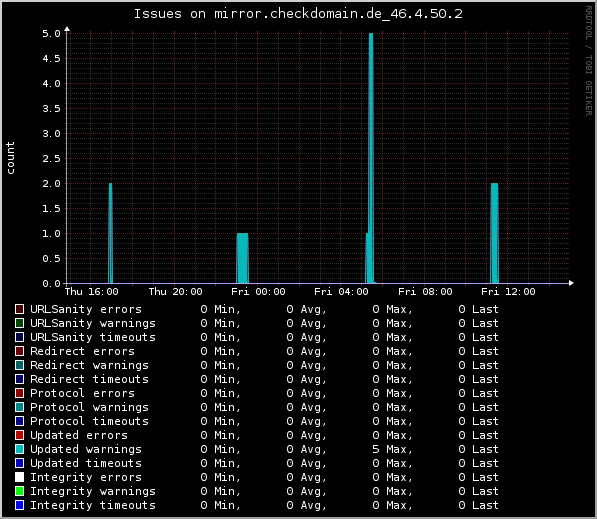Click the URLSanity warnings green swatch
The height and width of the screenshot is (519, 597).
point(19,323)
